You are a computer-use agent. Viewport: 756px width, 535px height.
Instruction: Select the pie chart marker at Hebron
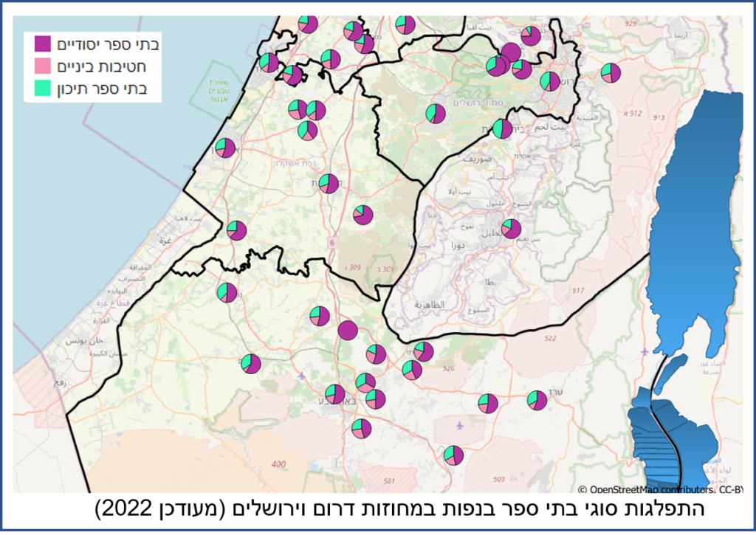pos(511,229)
